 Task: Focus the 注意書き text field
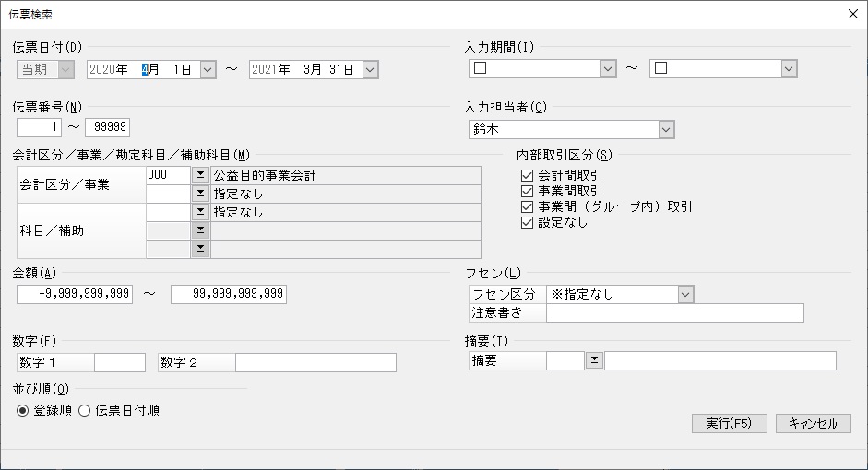[x=675, y=313]
